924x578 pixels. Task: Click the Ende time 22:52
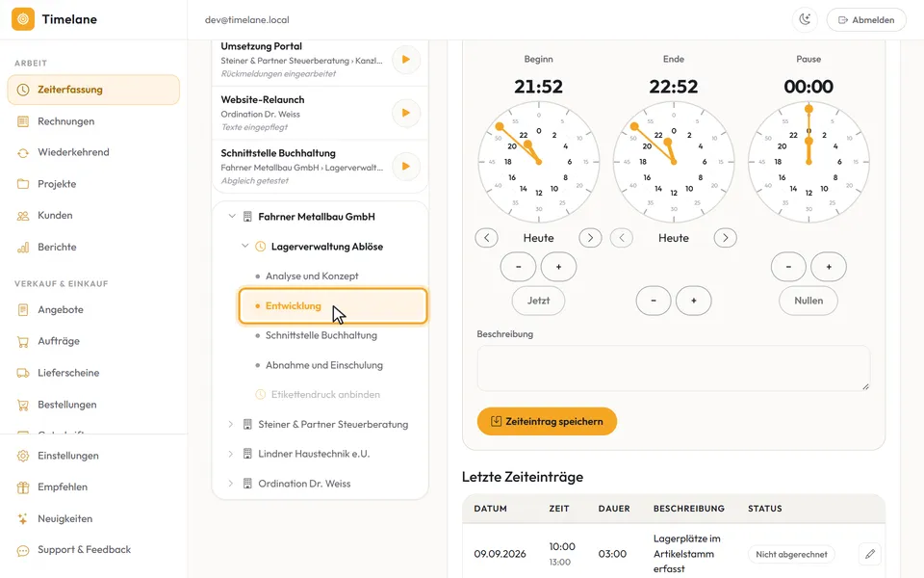pos(674,87)
